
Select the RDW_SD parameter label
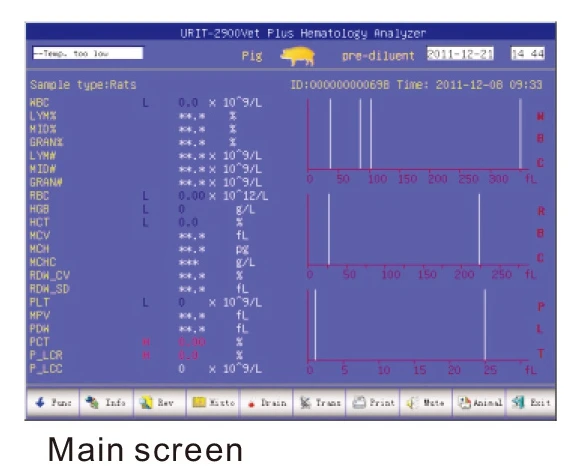pos(50,289)
